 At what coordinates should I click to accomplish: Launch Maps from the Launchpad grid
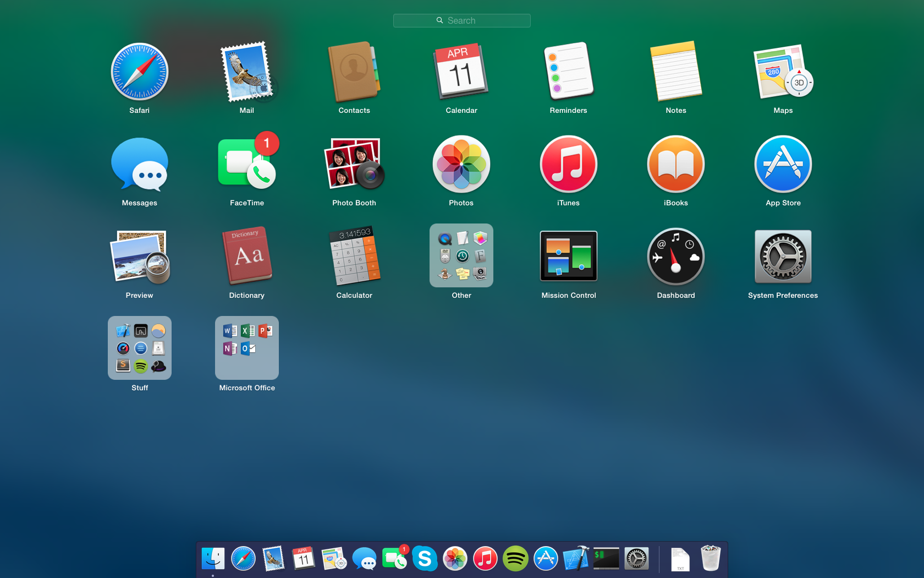coord(783,72)
